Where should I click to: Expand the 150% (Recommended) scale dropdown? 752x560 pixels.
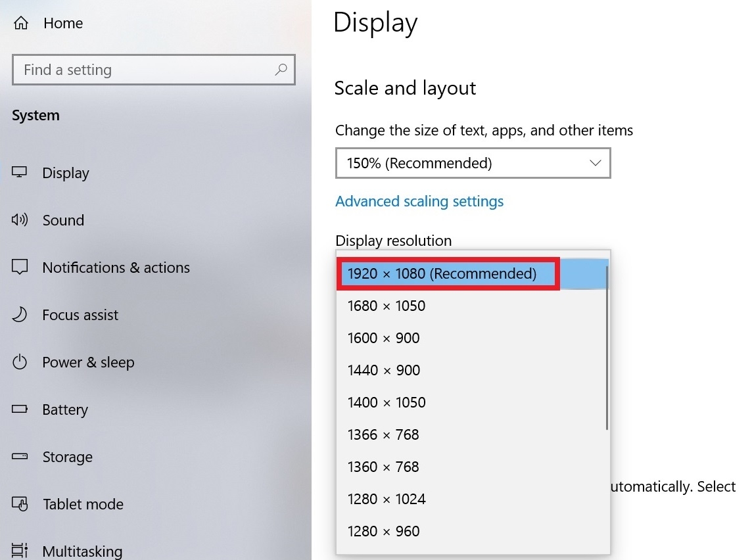473,163
